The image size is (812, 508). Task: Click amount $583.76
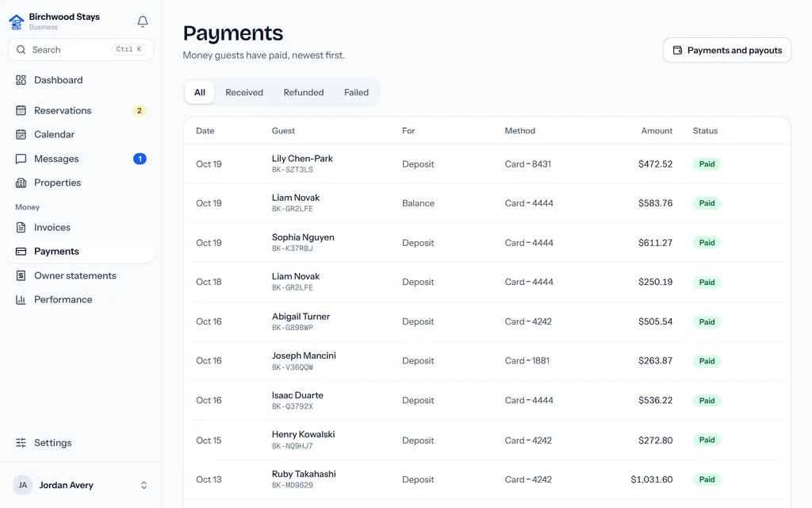click(x=656, y=203)
